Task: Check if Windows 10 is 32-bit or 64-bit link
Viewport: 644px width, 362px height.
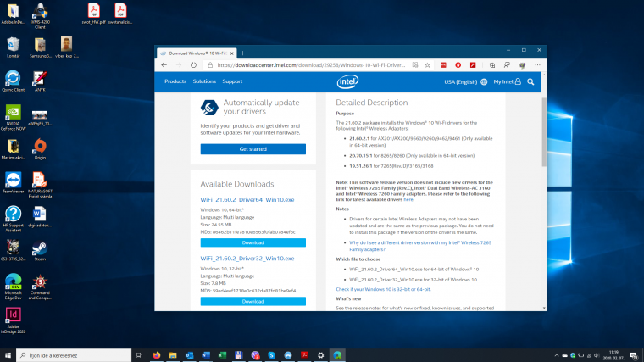Action: coord(383,289)
